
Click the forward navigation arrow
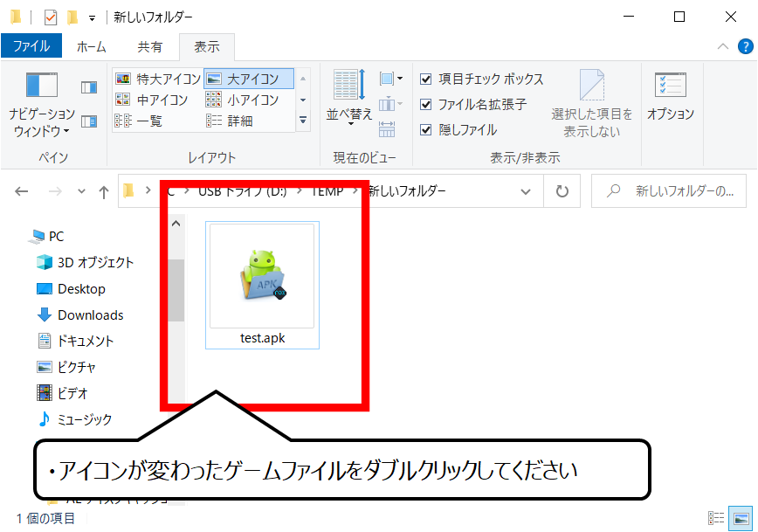point(55,191)
